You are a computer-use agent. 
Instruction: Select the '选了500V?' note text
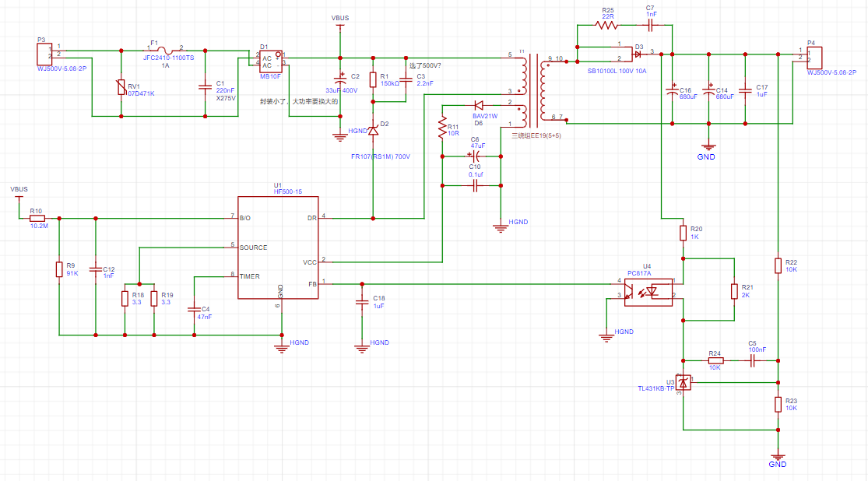425,65
